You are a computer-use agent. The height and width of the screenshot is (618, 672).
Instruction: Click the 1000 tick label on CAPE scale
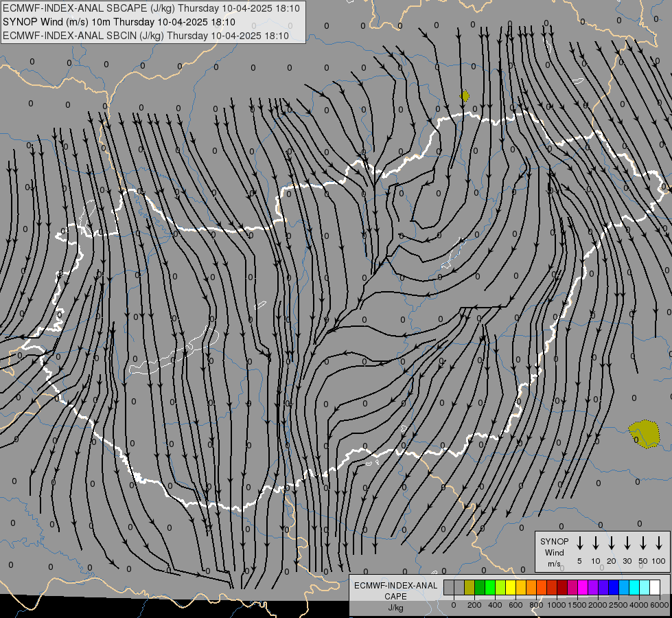pos(557,605)
